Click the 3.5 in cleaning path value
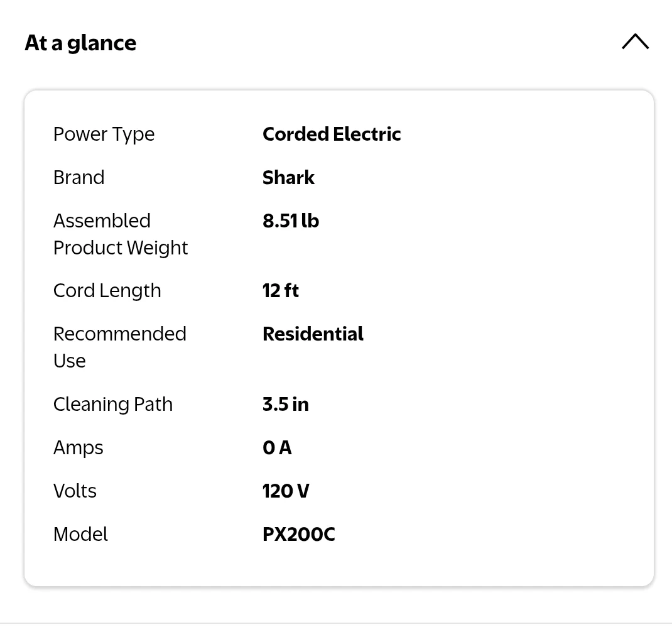The image size is (672, 627). point(285,404)
